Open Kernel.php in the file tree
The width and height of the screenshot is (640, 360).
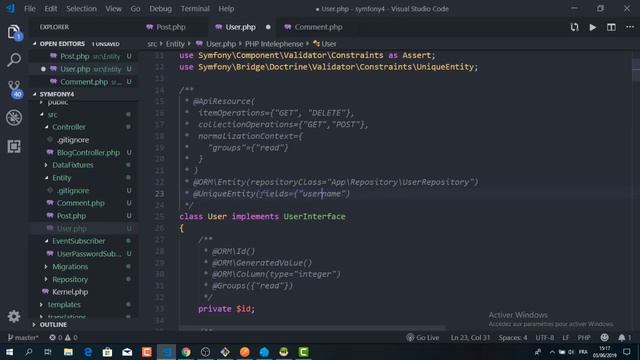click(x=70, y=292)
